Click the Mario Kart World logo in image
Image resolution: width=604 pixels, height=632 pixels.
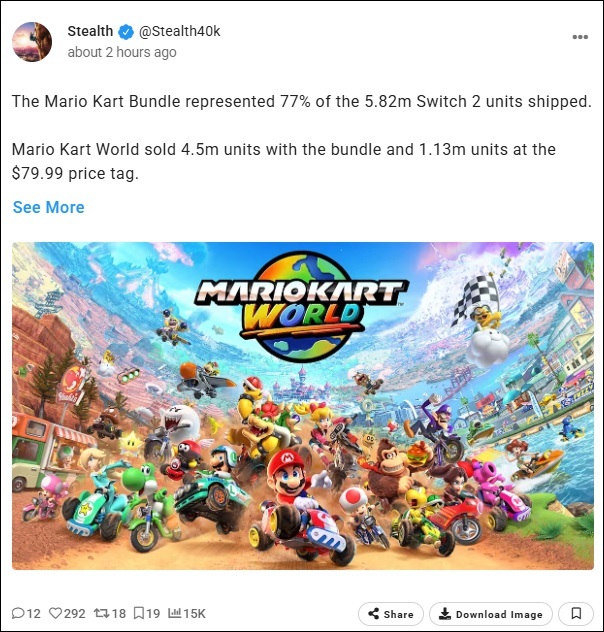(301, 306)
